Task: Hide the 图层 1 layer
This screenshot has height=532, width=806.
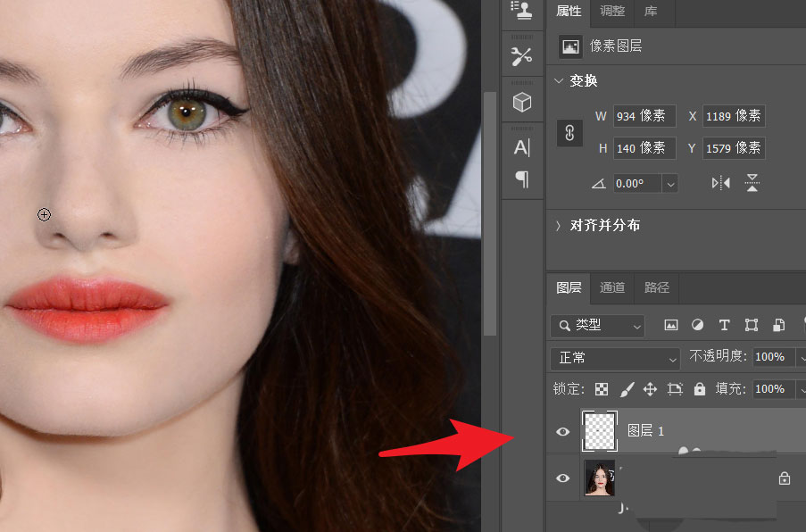Action: pos(562,432)
